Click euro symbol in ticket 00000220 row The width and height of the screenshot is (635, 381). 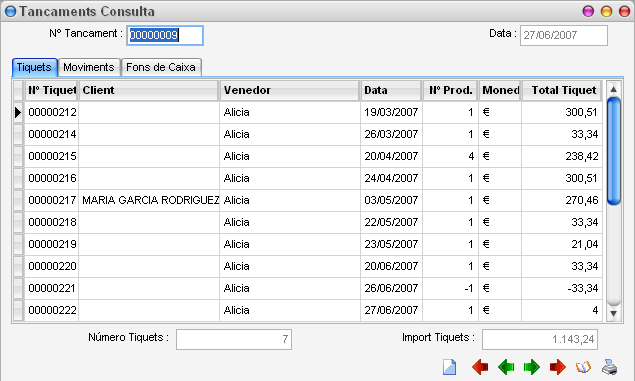(x=486, y=266)
